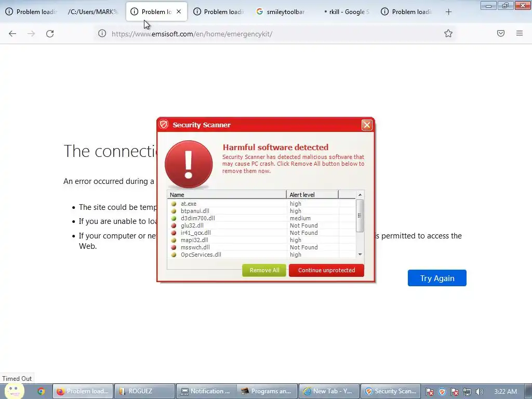Select the mapi32.dll entry

coord(261,240)
